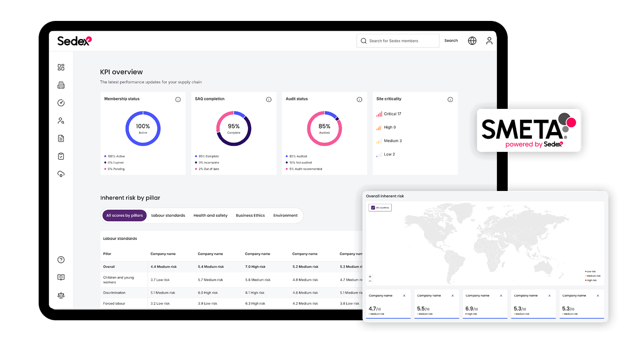Viewport: 644px width, 338px height.
Task: Open the dashboard grid icon in sidebar
Action: [x=61, y=67]
